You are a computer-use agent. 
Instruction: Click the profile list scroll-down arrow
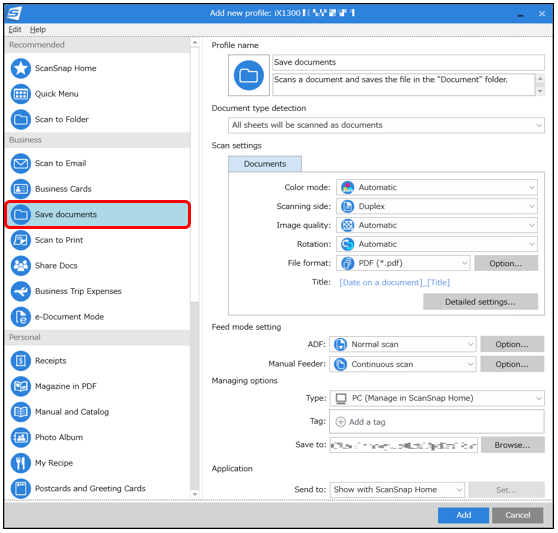pos(195,494)
